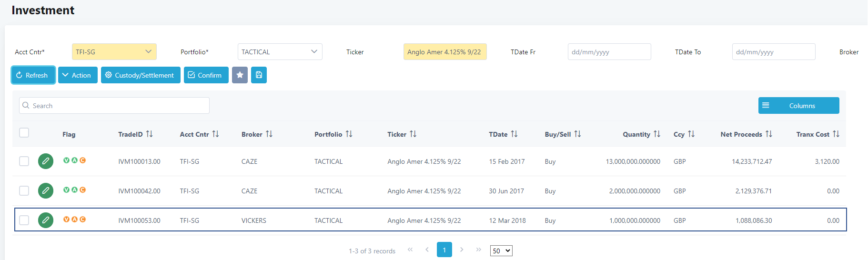Check the row for trade IVM100013.00
The height and width of the screenshot is (260, 868).
tap(24, 161)
